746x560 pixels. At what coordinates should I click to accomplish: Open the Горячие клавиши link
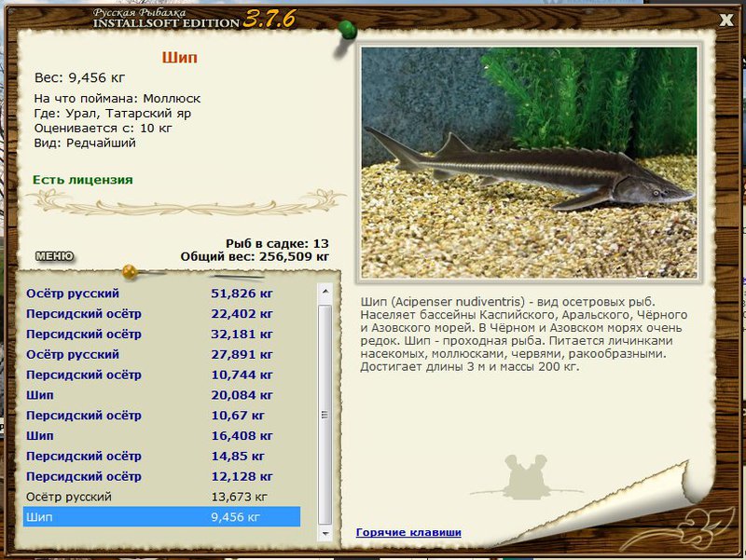click(408, 532)
